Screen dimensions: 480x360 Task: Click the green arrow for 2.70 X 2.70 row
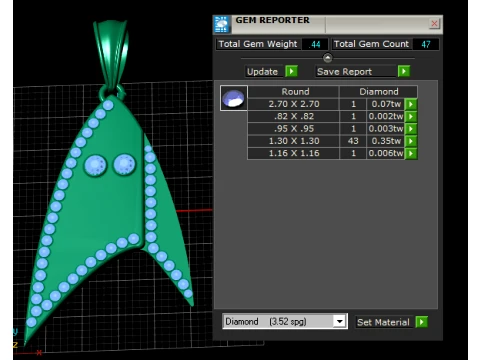point(411,104)
